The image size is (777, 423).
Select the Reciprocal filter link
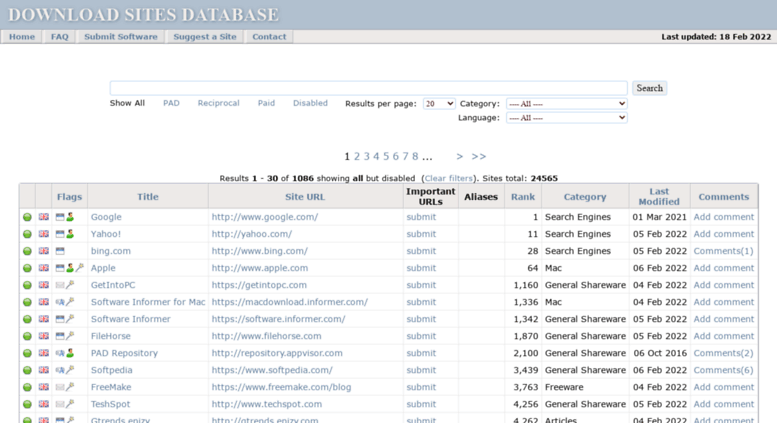[x=219, y=103]
